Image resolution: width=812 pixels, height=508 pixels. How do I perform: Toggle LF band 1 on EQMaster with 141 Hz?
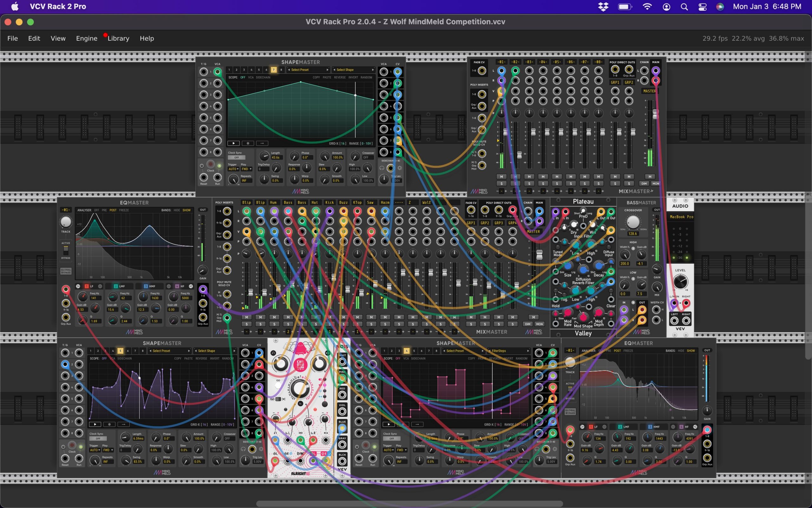[x=86, y=286]
